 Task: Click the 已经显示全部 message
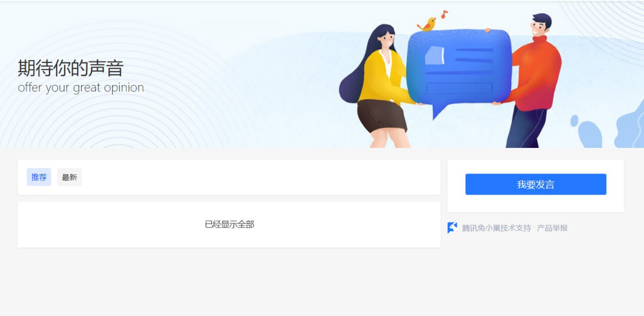[229, 224]
